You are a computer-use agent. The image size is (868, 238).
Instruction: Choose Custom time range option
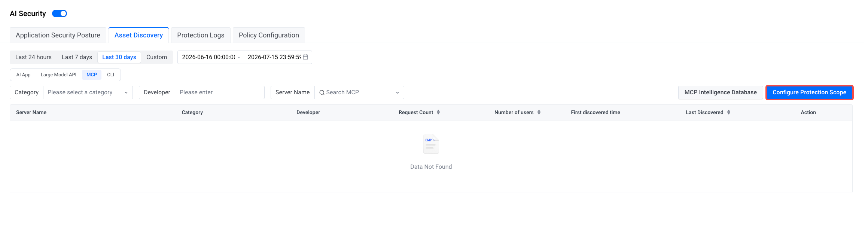(x=156, y=57)
